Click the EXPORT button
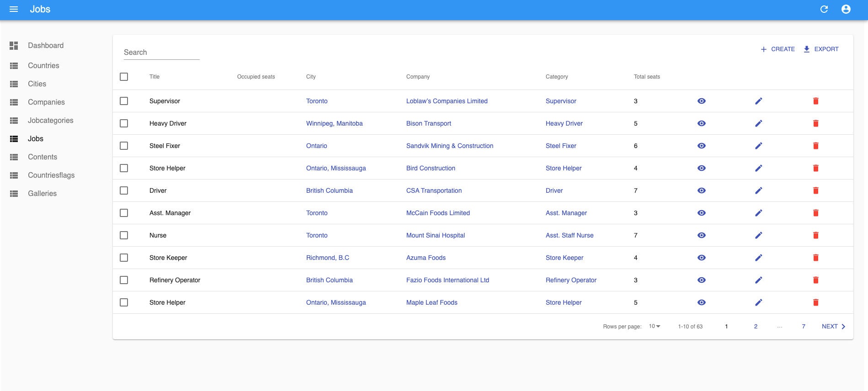Viewport: 868px width, 391px height. pos(821,49)
